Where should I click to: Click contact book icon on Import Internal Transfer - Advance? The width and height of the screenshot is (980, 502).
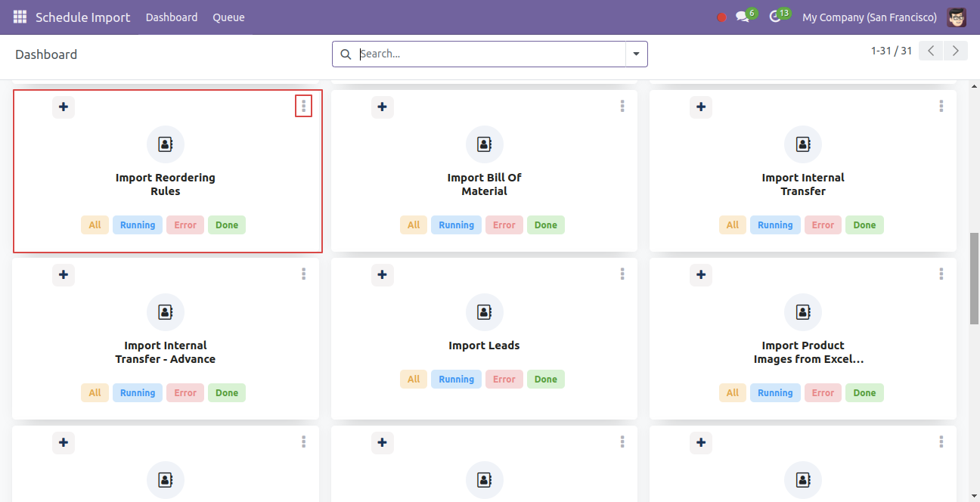coord(166,312)
